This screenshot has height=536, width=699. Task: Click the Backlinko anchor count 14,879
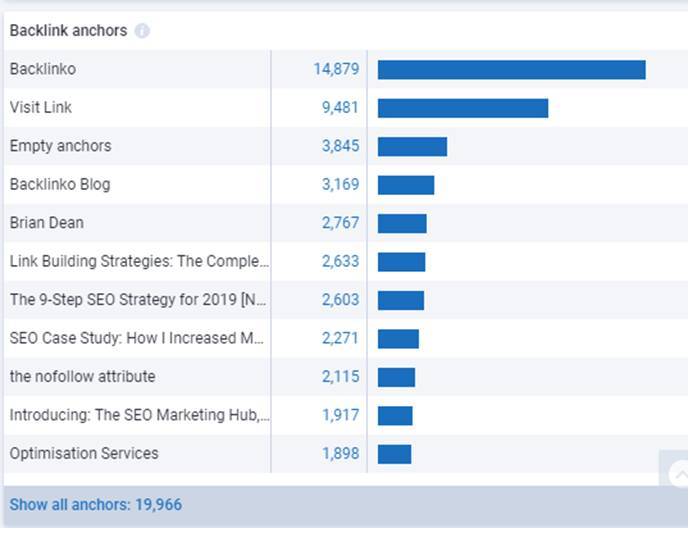[335, 69]
